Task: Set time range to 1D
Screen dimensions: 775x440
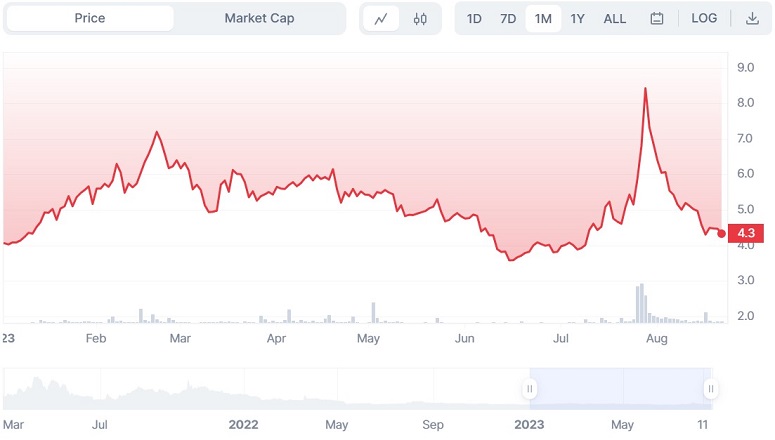Action: click(474, 19)
